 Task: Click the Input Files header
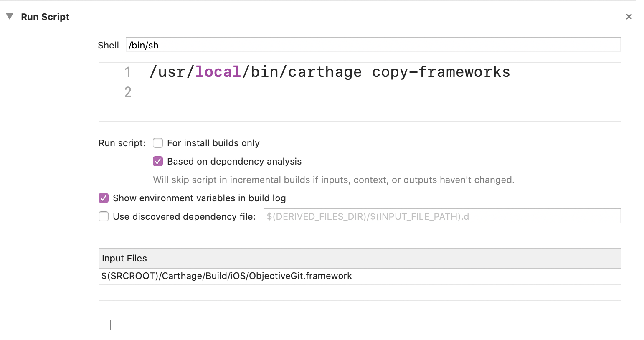(124, 258)
